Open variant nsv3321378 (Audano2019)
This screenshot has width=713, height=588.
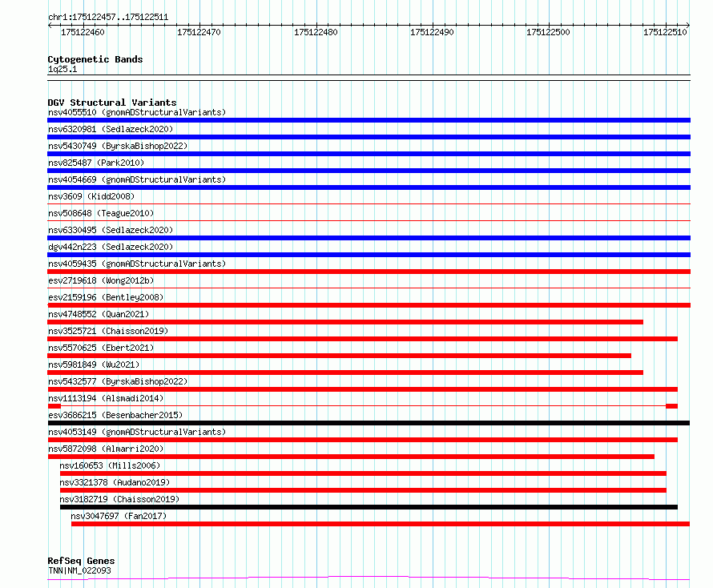(115, 482)
